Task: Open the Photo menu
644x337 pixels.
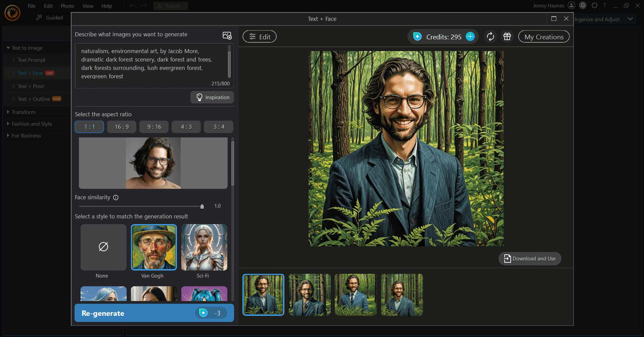Action: click(67, 6)
